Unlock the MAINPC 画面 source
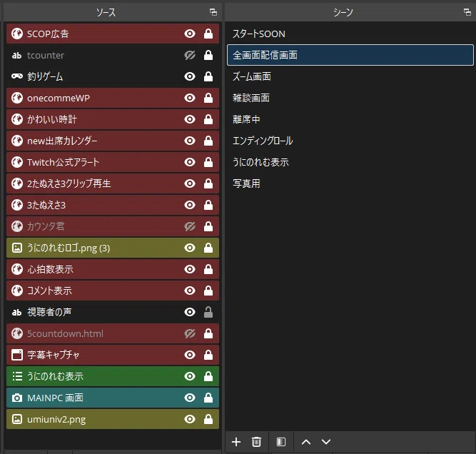 [x=208, y=398]
